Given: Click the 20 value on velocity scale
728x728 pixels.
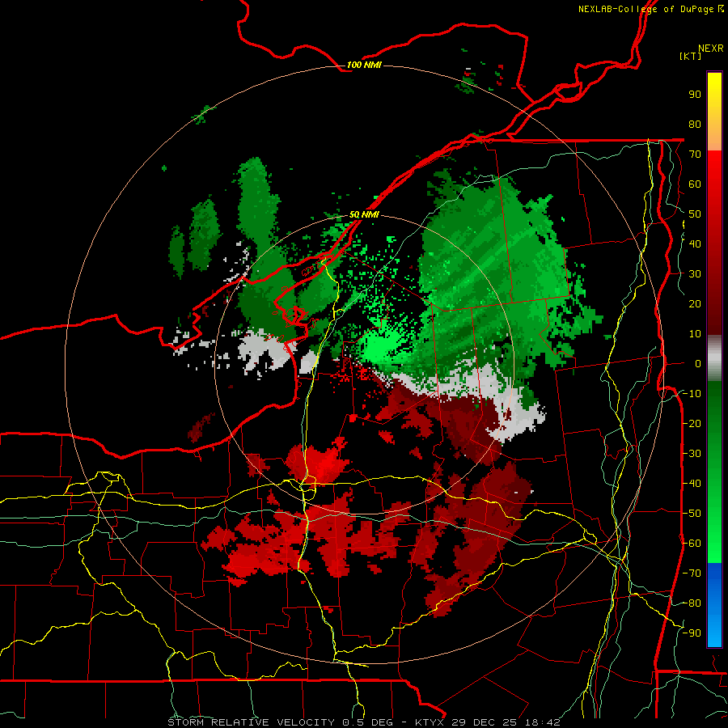Looking at the screenshot, I should [695, 303].
